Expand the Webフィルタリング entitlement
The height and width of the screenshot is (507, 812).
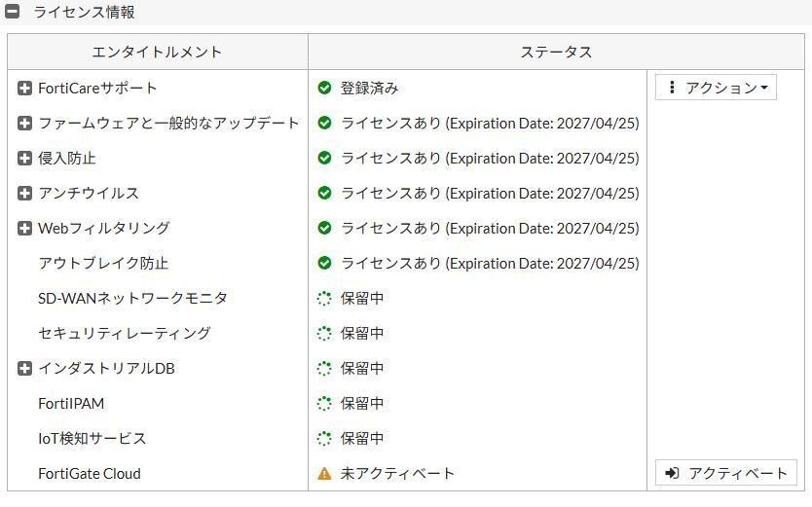click(x=24, y=228)
